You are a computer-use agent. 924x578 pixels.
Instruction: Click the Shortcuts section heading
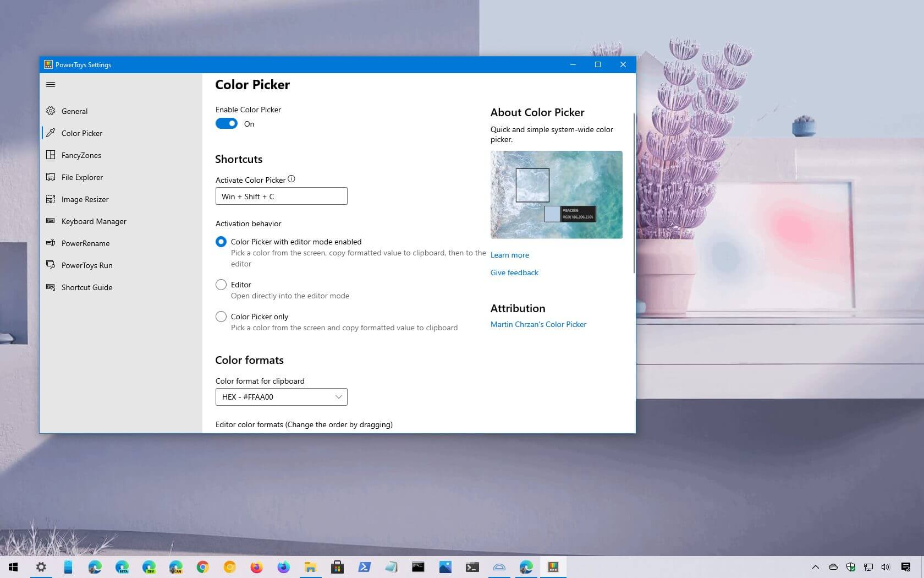click(x=239, y=159)
